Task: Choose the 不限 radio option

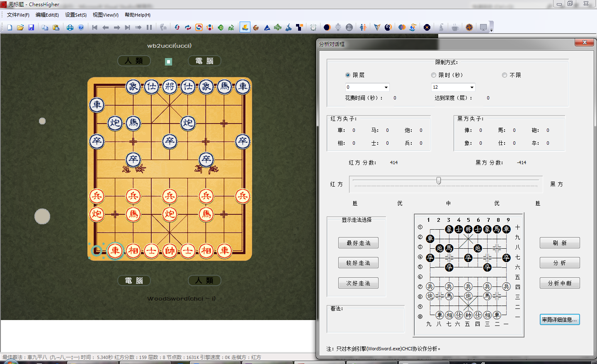Action: click(x=505, y=75)
